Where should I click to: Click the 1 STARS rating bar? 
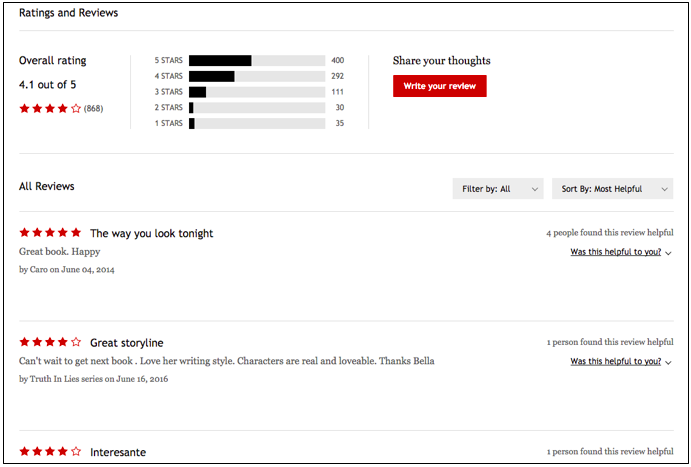click(257, 124)
